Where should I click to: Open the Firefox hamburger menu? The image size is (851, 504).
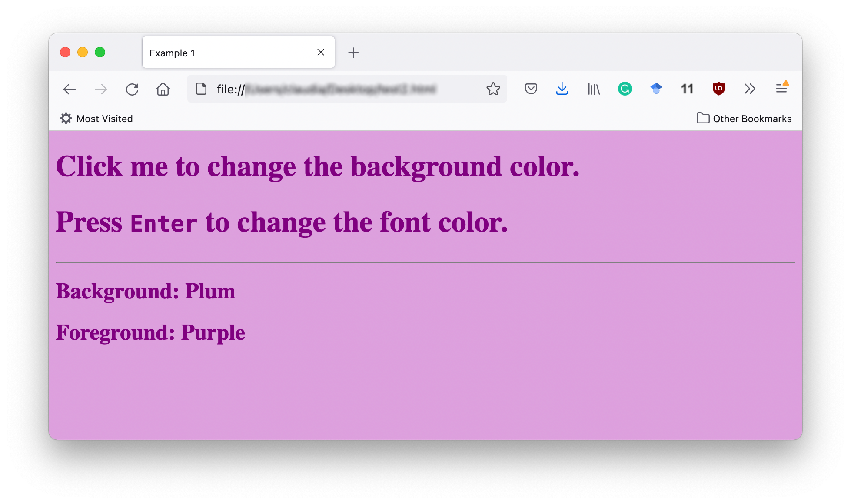781,88
